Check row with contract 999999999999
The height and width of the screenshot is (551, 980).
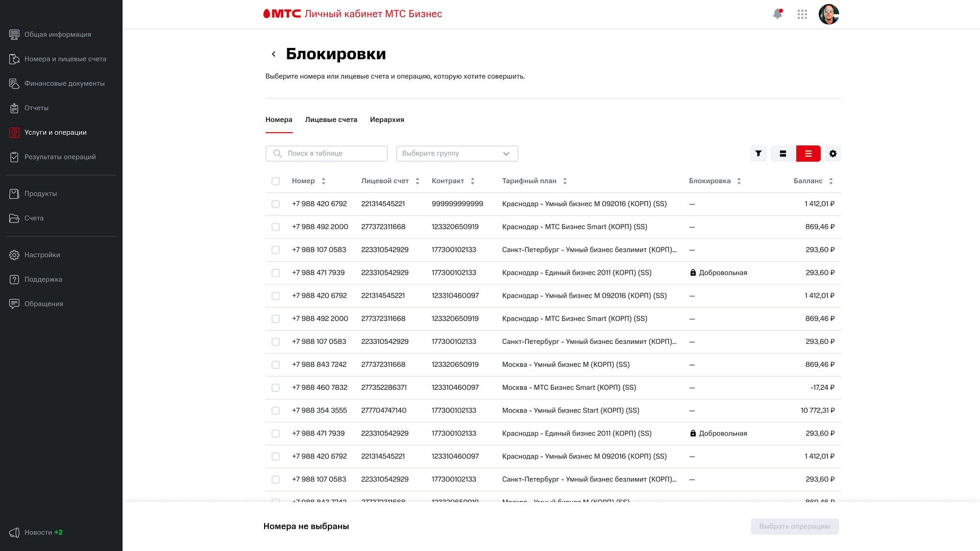(x=275, y=204)
